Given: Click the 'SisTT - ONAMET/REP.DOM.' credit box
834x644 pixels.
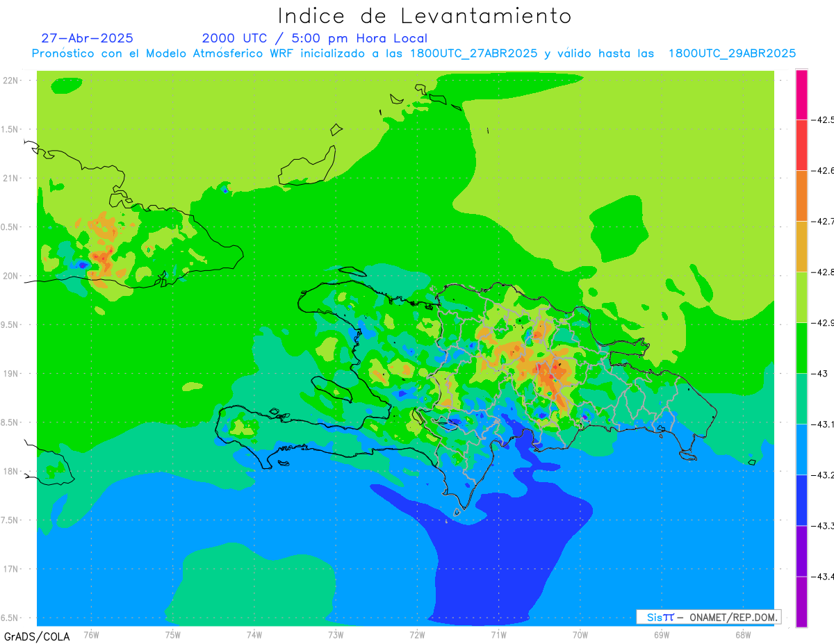Looking at the screenshot, I should (708, 617).
